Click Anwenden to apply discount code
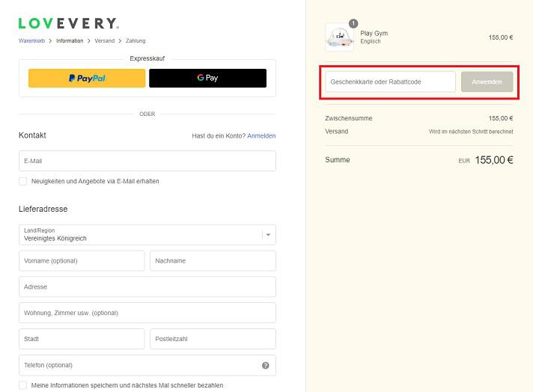Screen dimensions: 533x392 [487, 82]
